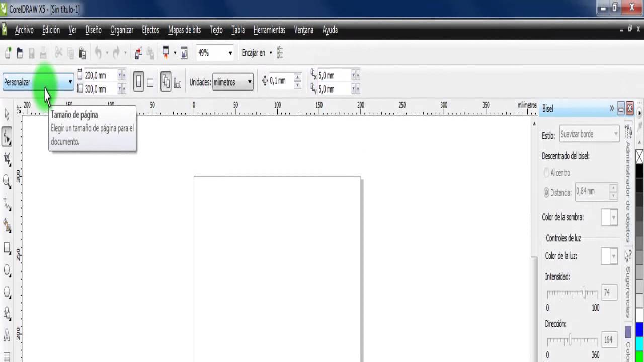644x362 pixels.
Task: Click the page width field 200,0 mm
Action: (100, 75)
